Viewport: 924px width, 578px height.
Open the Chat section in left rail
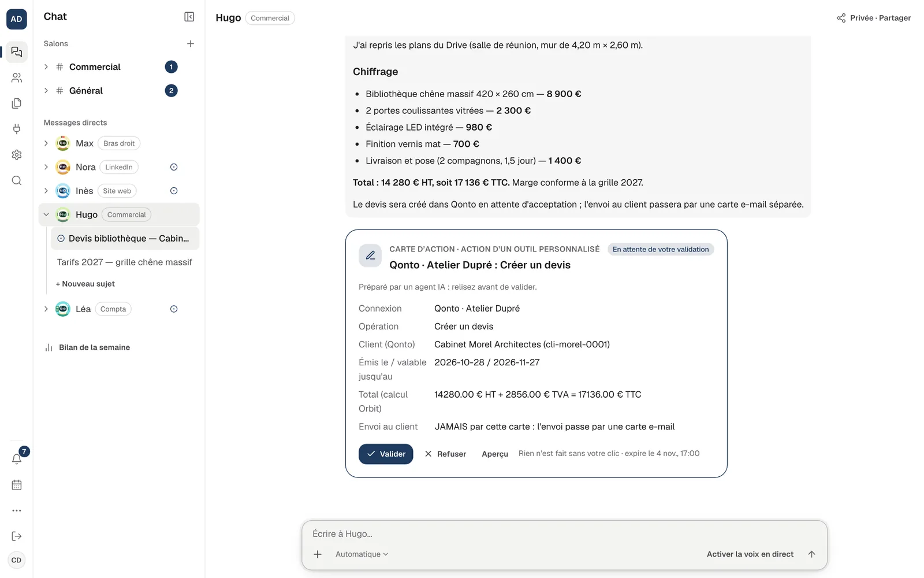[17, 52]
